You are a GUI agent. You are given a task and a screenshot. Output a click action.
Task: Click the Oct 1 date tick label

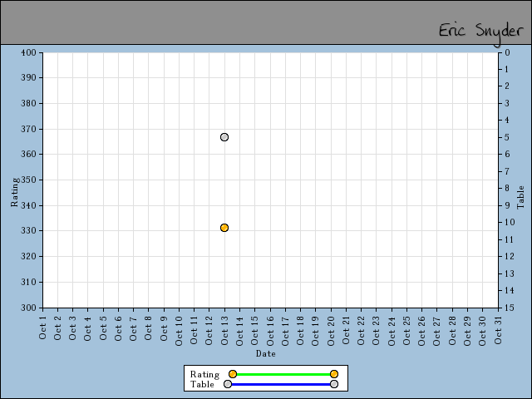coord(43,328)
